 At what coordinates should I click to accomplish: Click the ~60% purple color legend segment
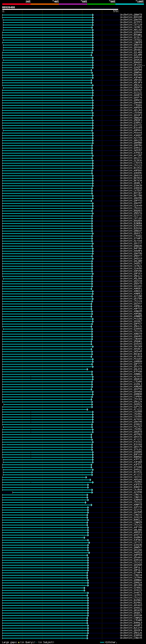(73, 4)
